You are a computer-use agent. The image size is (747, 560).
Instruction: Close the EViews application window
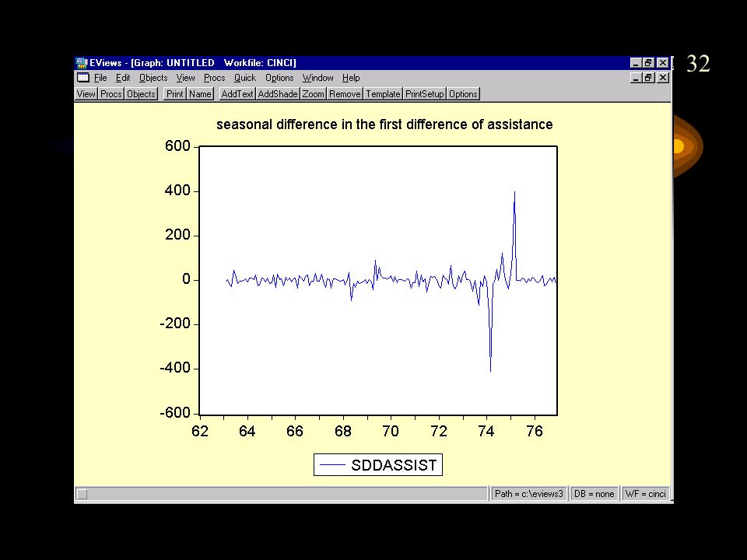(x=663, y=63)
